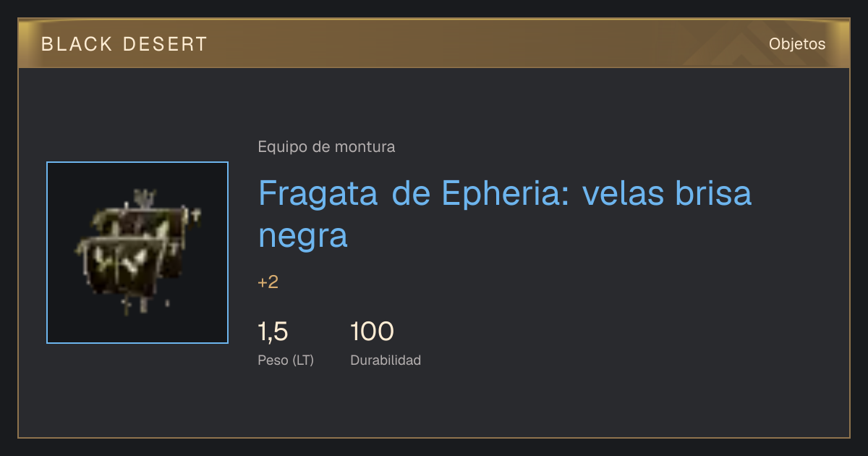Open the BLACK DESERT header title
Image resolution: width=868 pixels, height=456 pixels.
124,44
